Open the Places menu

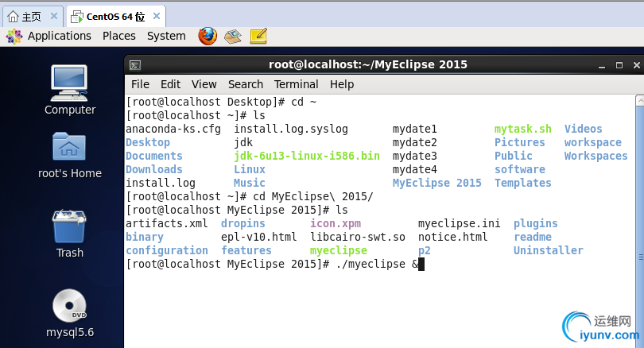pos(118,36)
